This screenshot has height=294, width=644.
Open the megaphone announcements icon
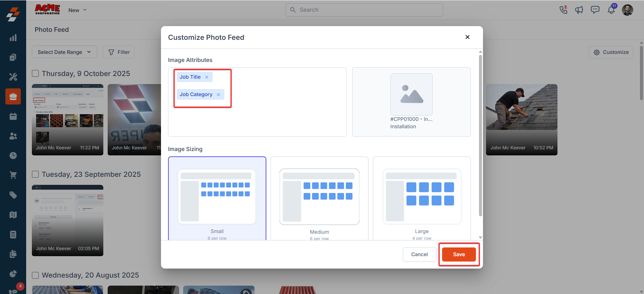click(x=579, y=10)
